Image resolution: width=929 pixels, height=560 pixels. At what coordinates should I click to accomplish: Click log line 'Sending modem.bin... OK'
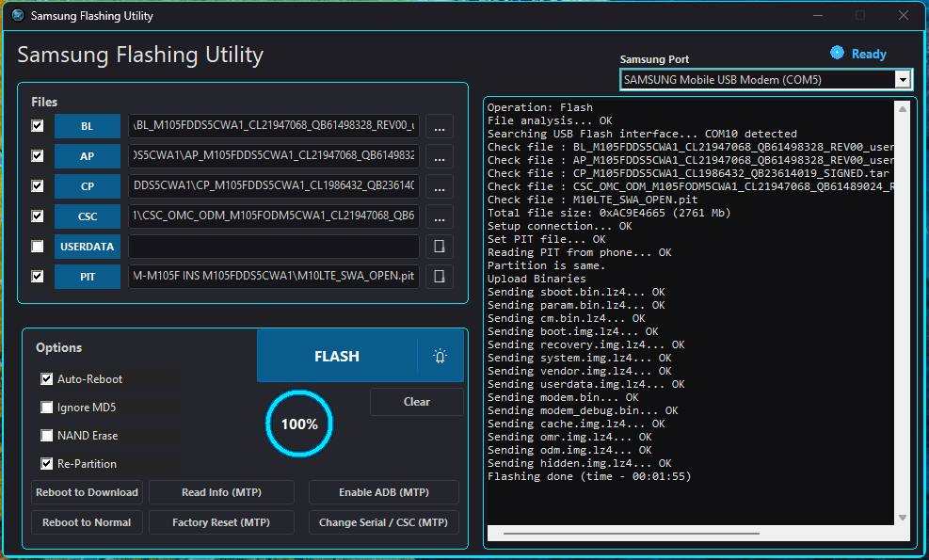point(563,397)
